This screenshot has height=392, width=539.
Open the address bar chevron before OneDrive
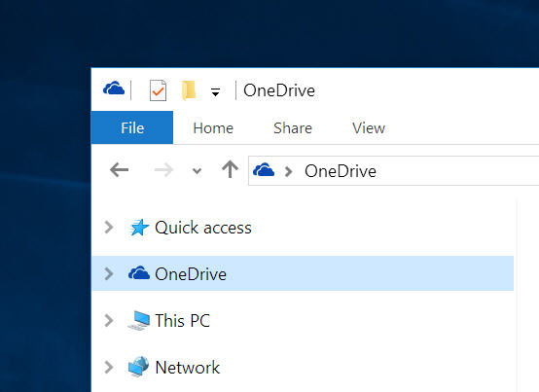[289, 171]
